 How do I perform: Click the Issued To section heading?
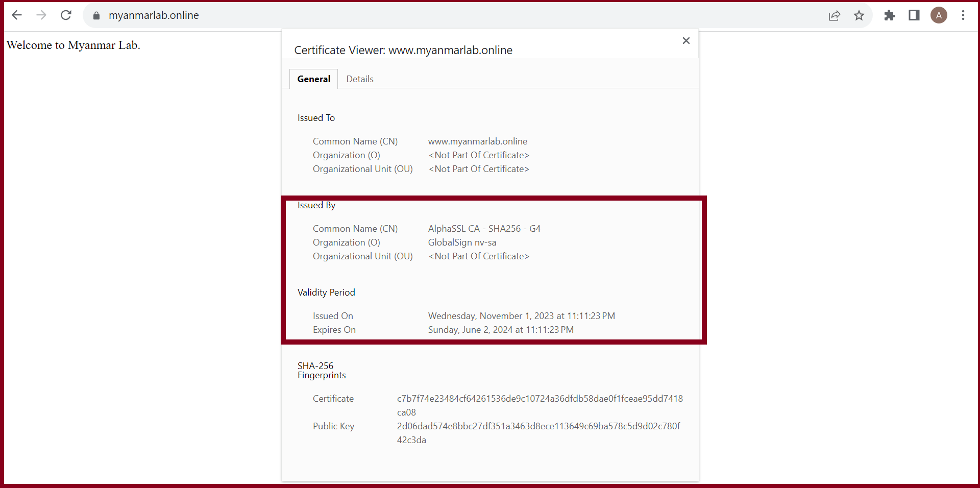point(316,118)
